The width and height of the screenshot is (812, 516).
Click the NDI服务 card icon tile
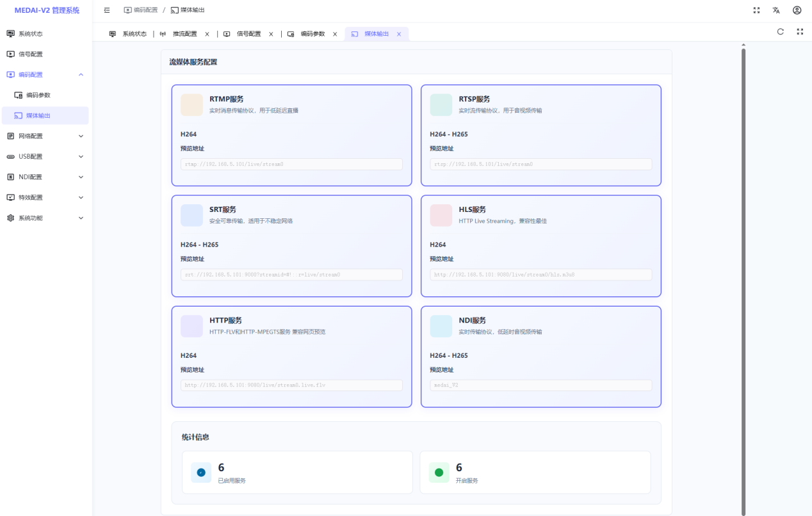[x=441, y=326]
